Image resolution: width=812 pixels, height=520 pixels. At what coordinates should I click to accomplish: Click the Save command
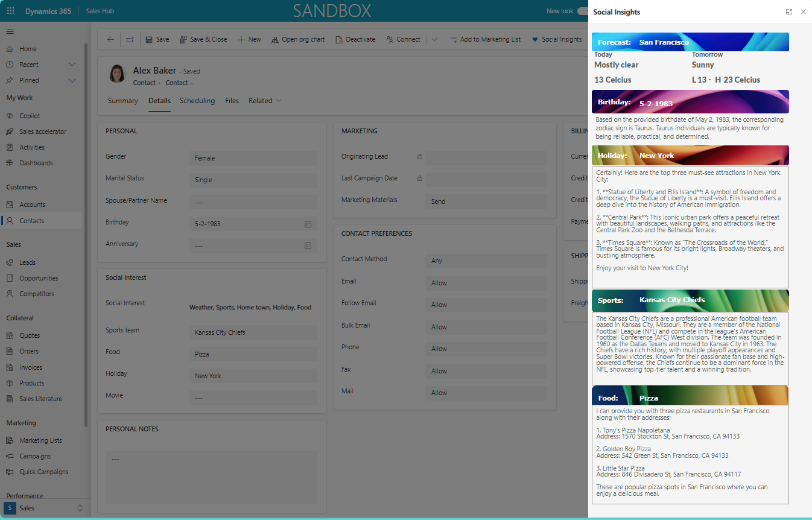pyautogui.click(x=157, y=39)
